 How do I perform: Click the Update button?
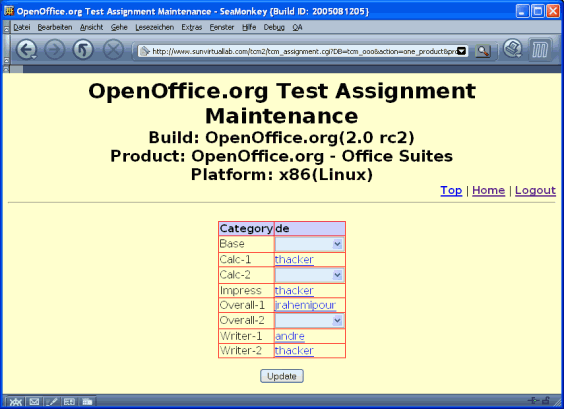pyautogui.click(x=282, y=376)
